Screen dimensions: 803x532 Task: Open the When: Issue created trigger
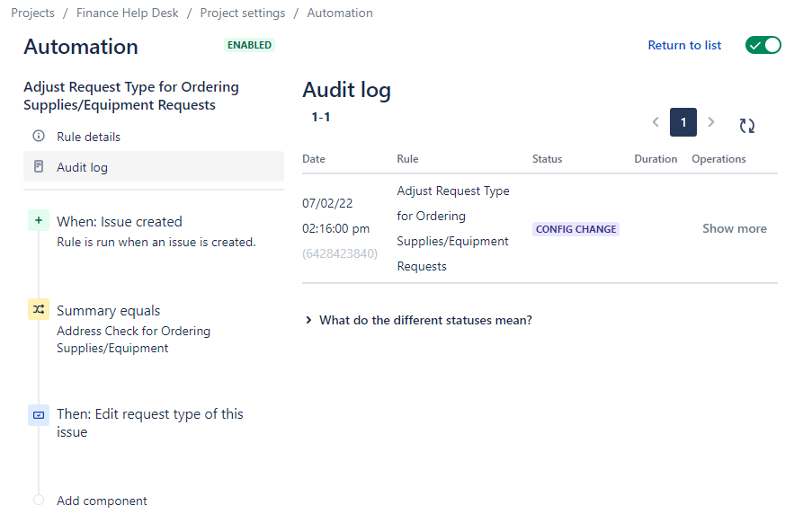tap(120, 222)
